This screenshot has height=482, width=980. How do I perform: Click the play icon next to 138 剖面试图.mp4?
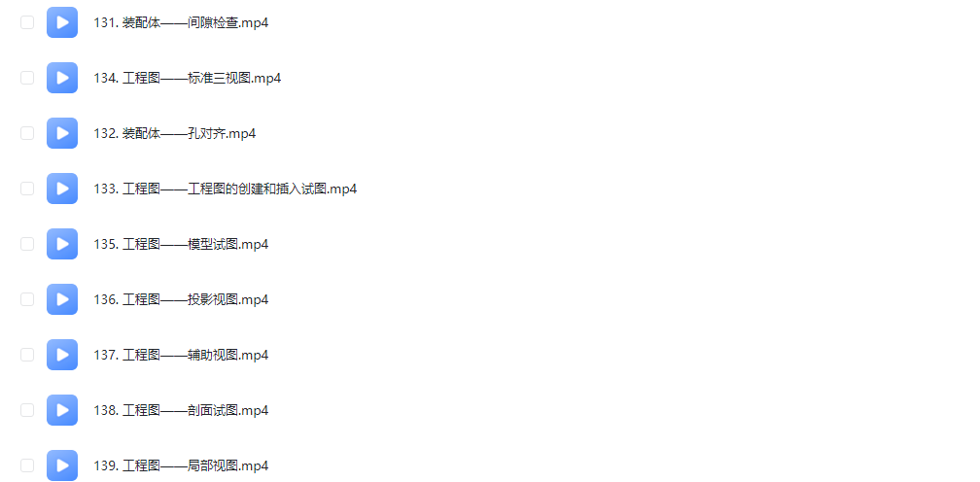point(62,410)
